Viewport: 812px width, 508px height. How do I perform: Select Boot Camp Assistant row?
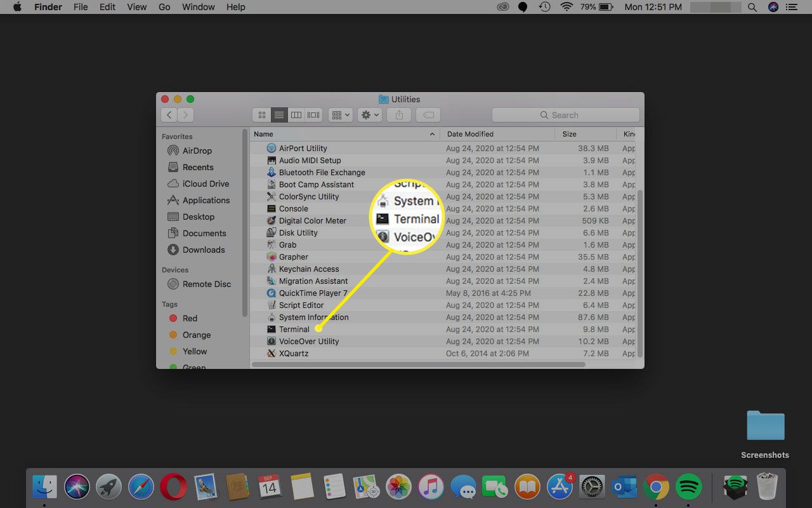click(x=443, y=185)
